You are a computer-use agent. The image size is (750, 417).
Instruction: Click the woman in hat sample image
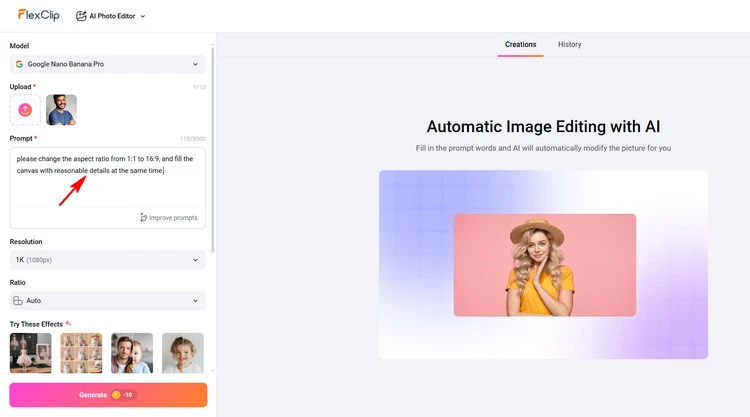pyautogui.click(x=545, y=265)
